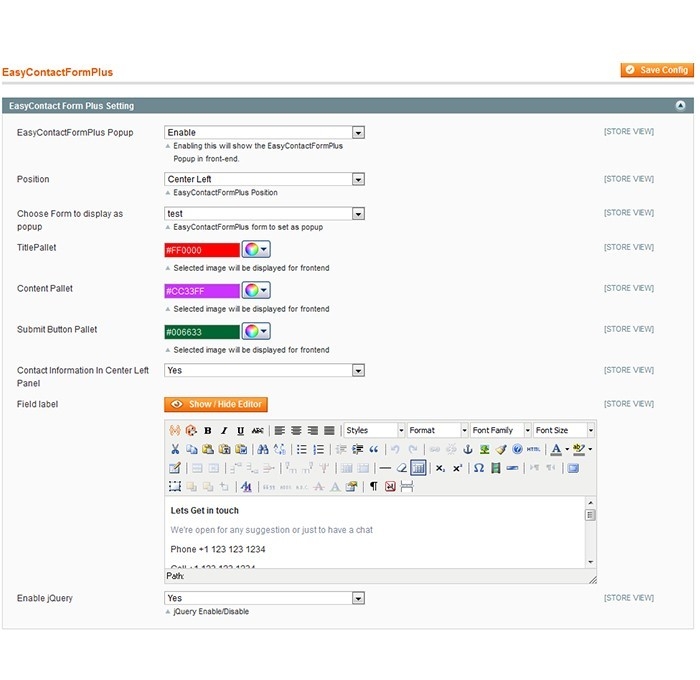Click the editor's scroll down arrow
700x680 pixels.
click(591, 562)
